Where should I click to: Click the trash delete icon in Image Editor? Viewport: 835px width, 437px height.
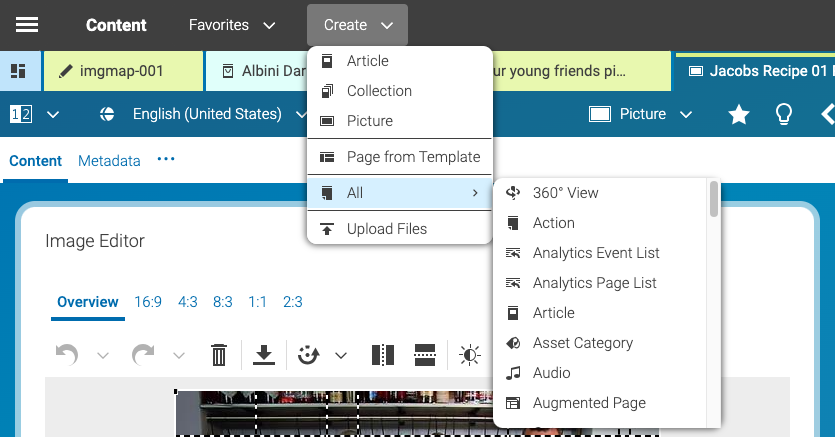[x=219, y=355]
